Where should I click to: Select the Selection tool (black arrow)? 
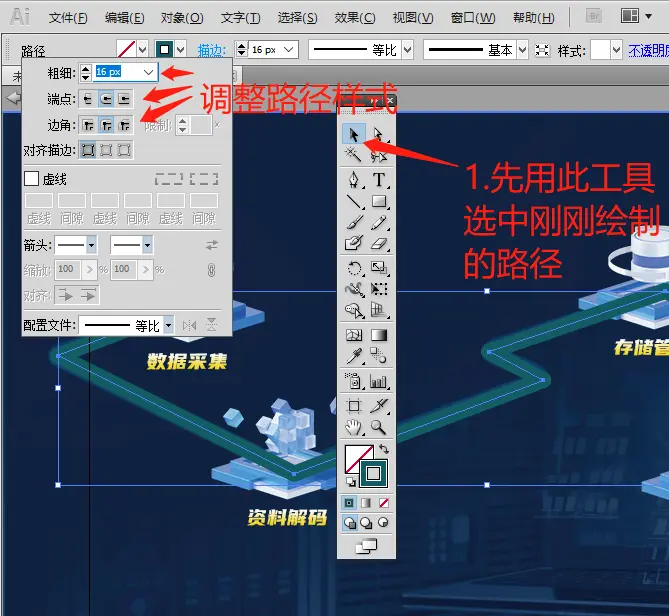354,134
